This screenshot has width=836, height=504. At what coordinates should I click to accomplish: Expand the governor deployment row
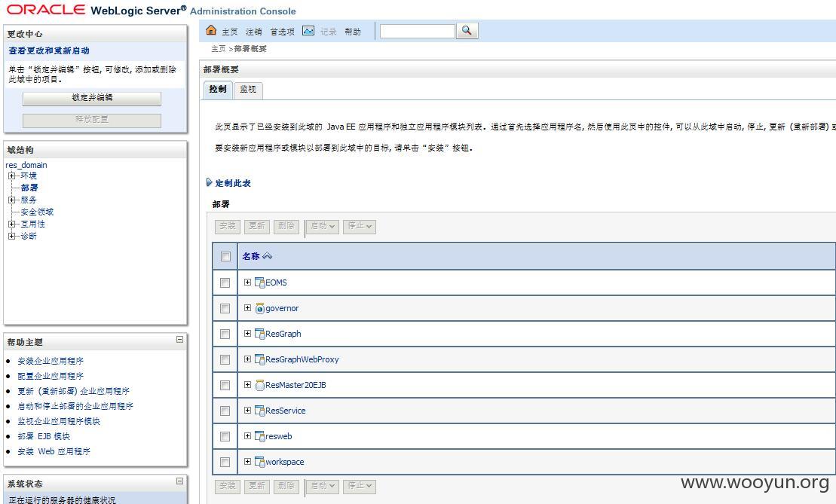coord(247,307)
